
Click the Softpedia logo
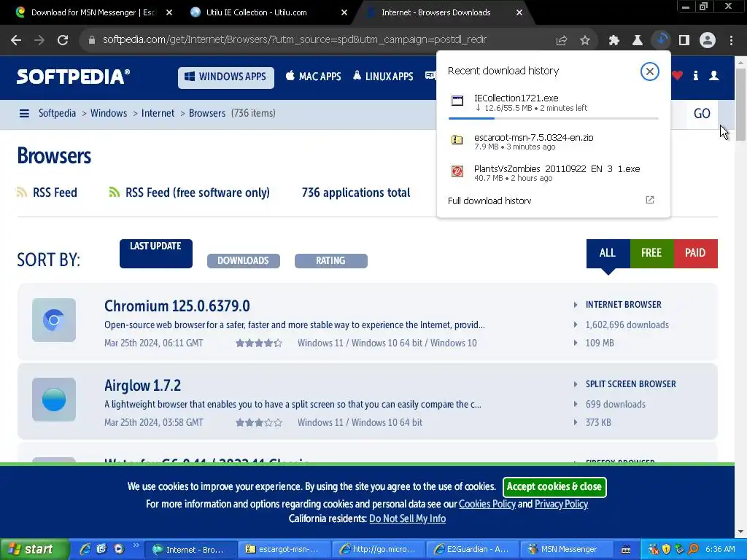[x=74, y=77]
